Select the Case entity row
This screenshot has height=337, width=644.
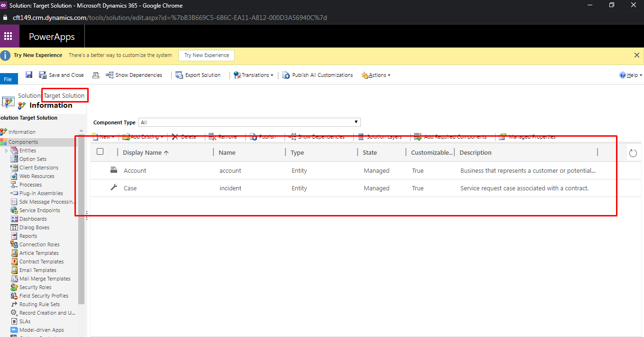click(365, 188)
